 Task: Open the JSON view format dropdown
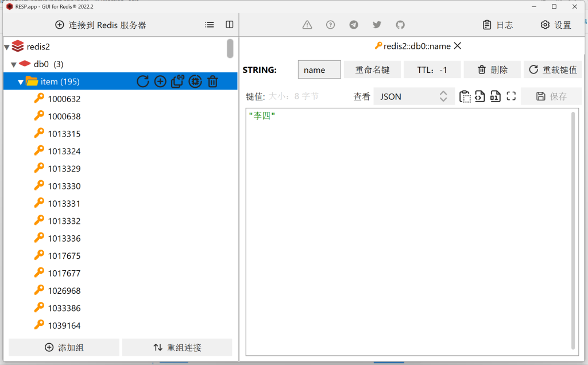pos(413,96)
